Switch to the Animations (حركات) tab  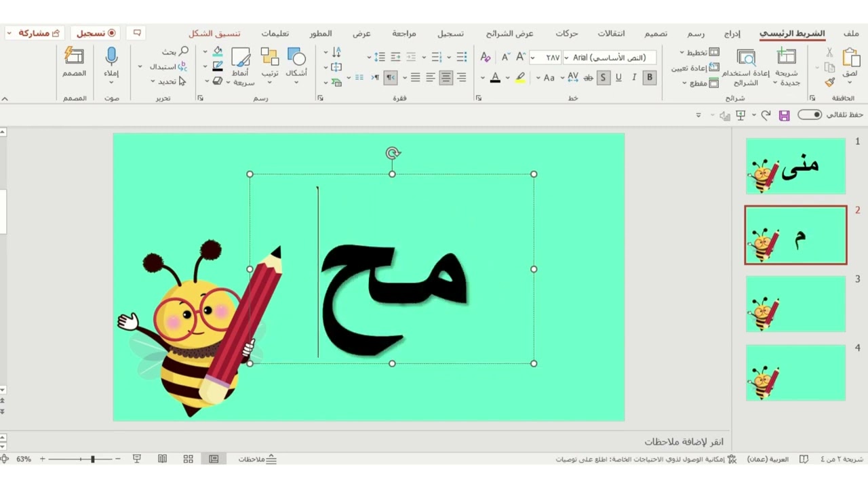pyautogui.click(x=567, y=34)
